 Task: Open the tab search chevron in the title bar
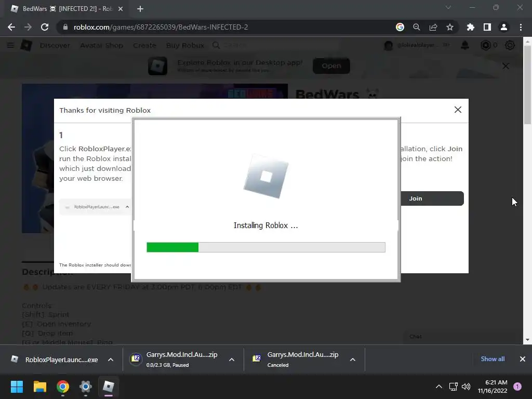coord(448,7)
